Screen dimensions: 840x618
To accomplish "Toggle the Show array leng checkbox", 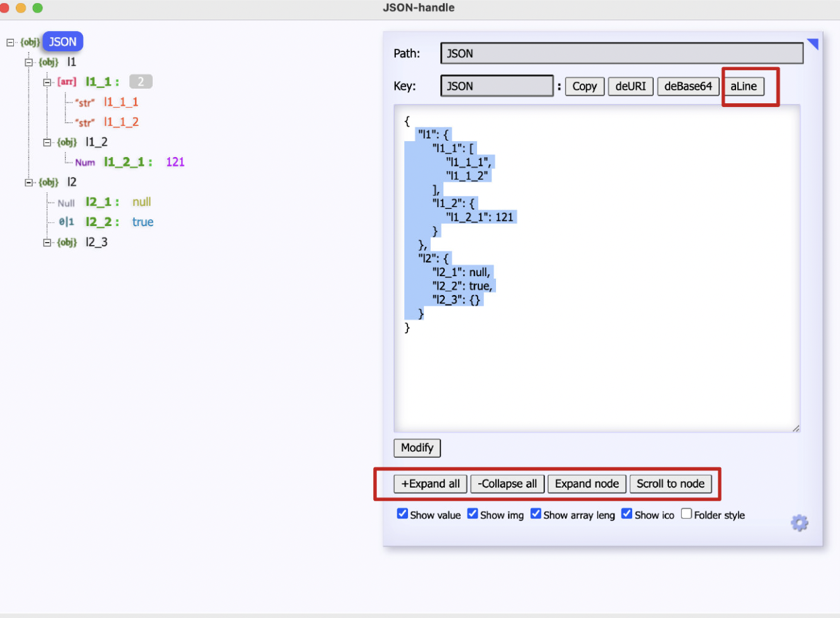I will point(536,514).
